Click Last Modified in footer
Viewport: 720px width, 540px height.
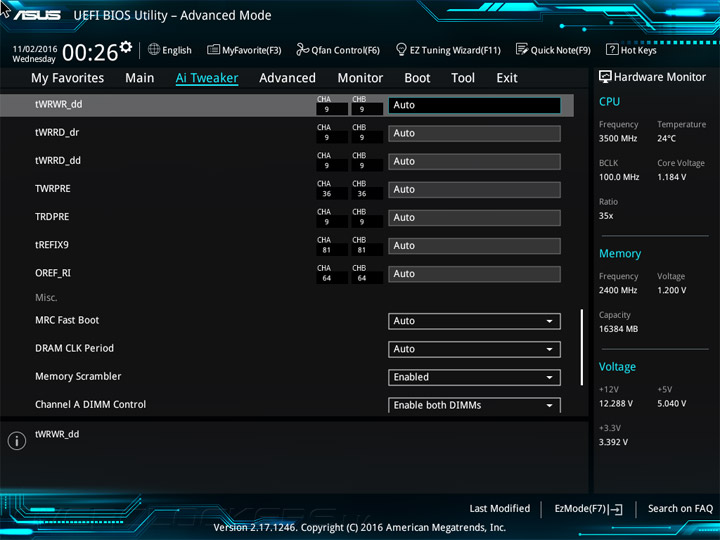click(500, 508)
